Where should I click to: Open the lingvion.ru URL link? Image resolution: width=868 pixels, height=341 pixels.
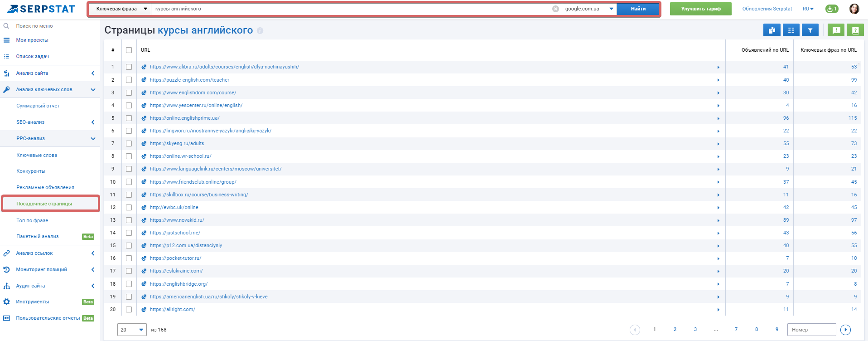click(211, 131)
